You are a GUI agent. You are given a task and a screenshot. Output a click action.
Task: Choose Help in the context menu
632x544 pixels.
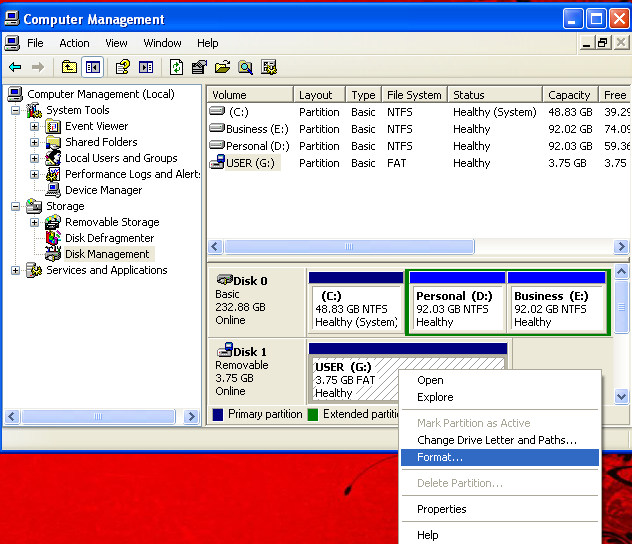(x=500, y=535)
